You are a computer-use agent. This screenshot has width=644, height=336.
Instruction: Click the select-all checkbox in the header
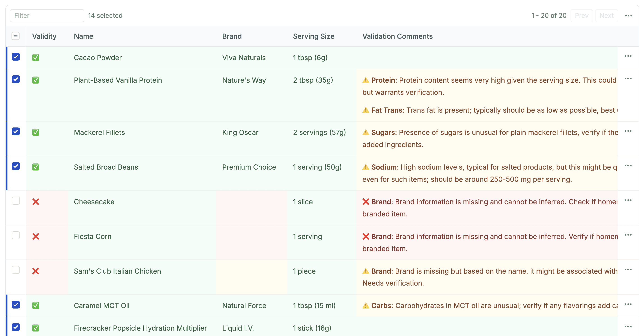[16, 36]
